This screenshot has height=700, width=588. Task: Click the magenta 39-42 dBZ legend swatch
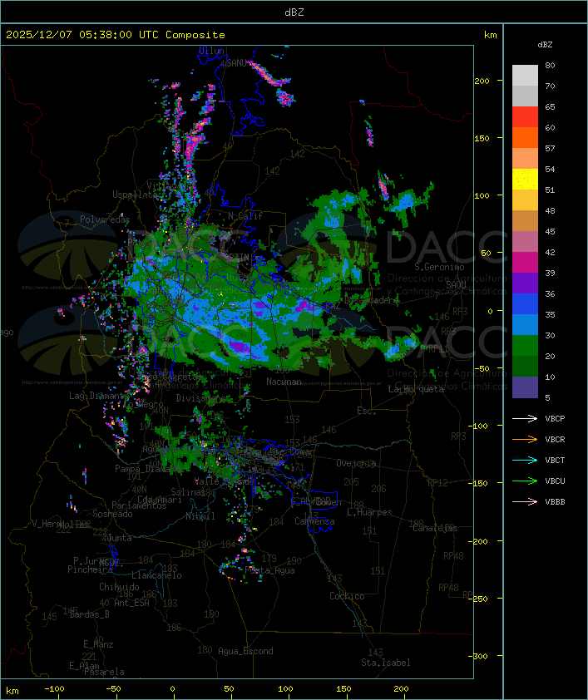[x=525, y=263]
